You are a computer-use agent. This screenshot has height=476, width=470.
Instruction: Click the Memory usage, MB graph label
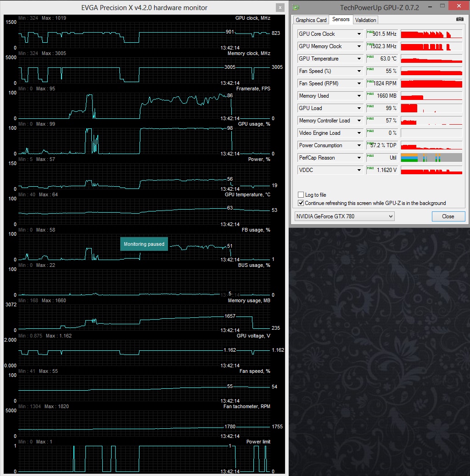(249, 300)
